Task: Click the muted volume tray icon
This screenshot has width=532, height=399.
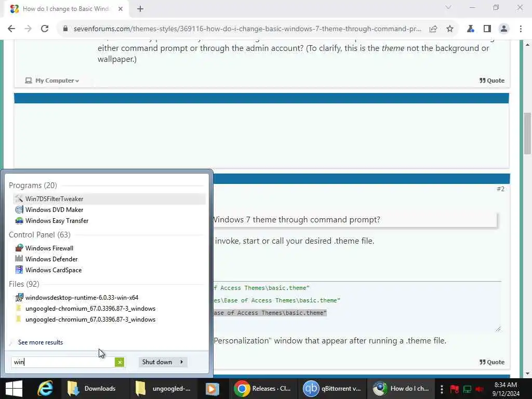Action: click(x=480, y=389)
